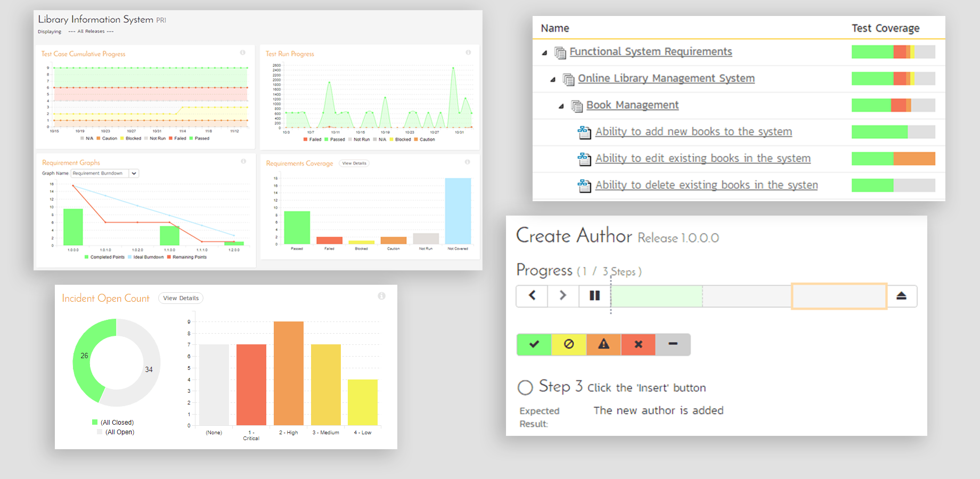Screen dimensions: 980x479
Task: Open View Details for Incident Open Count
Action: coord(181,299)
